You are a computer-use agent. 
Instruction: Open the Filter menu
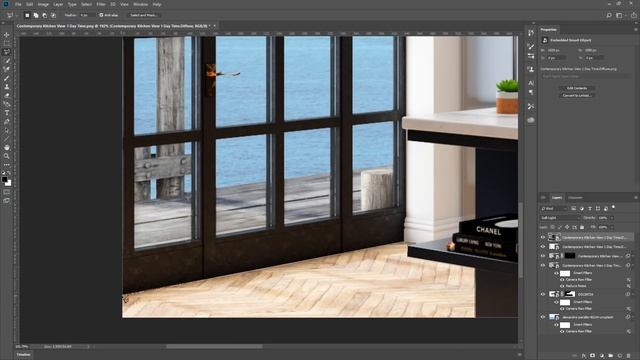pyautogui.click(x=101, y=4)
